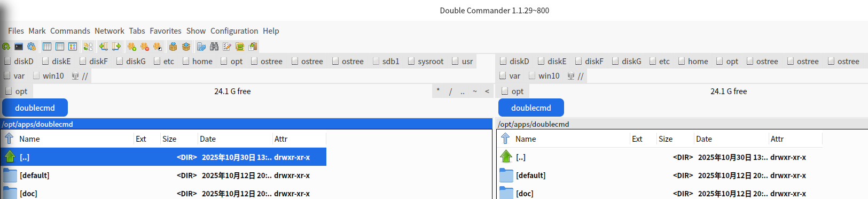Click the '*' directory hotlist button
The width and height of the screenshot is (868, 199).
438,91
